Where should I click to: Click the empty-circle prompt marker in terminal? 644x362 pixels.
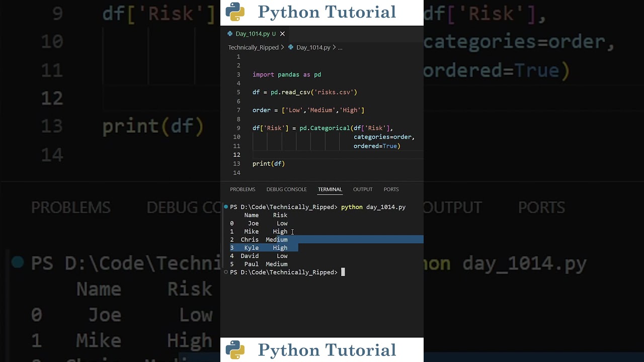point(226,272)
